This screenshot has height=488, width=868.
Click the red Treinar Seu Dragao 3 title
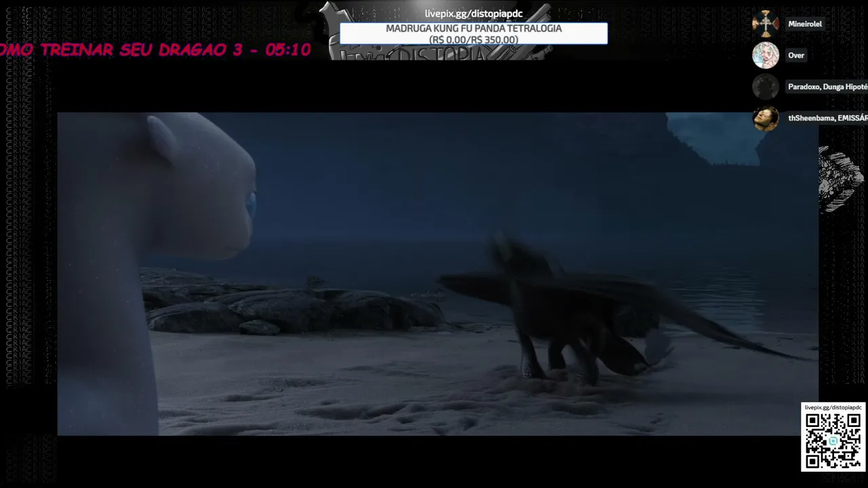(x=155, y=50)
